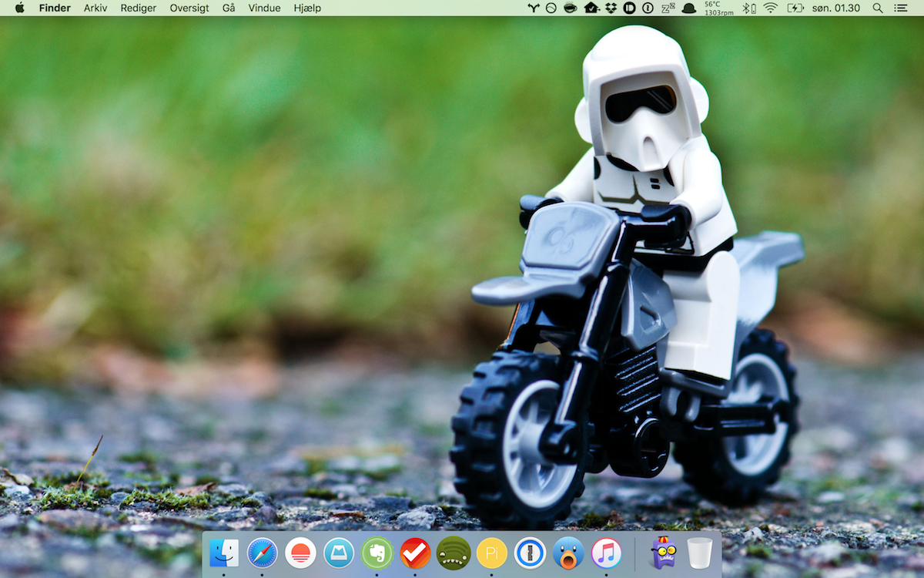Open the Vindue menu

point(264,8)
